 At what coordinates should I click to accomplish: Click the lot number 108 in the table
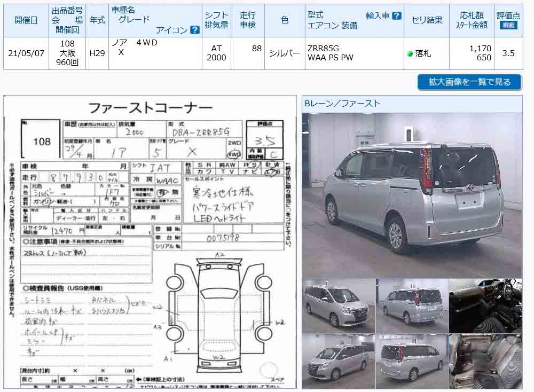[x=67, y=44]
